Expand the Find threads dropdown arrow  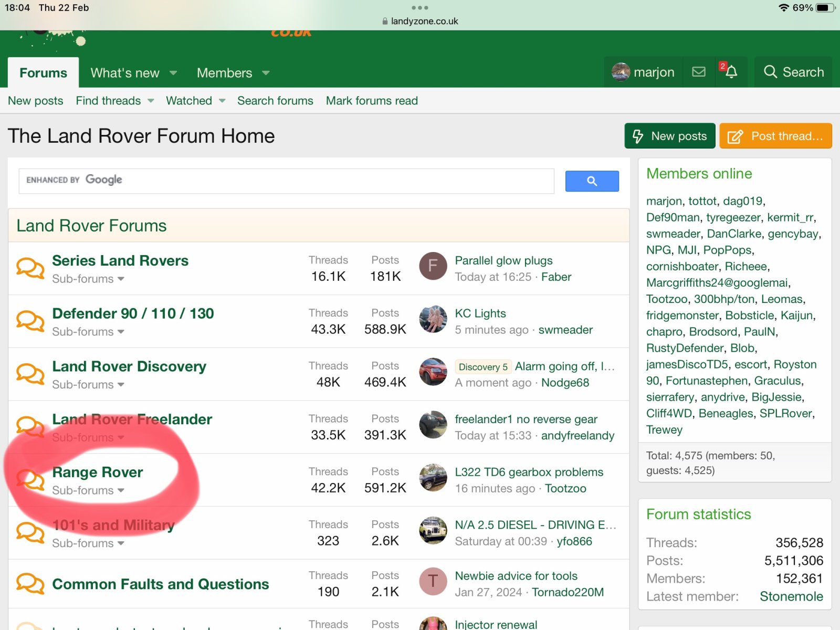[151, 101]
